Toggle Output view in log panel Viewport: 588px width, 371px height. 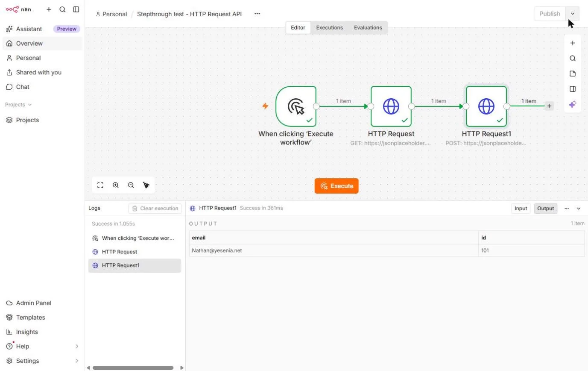(545, 209)
